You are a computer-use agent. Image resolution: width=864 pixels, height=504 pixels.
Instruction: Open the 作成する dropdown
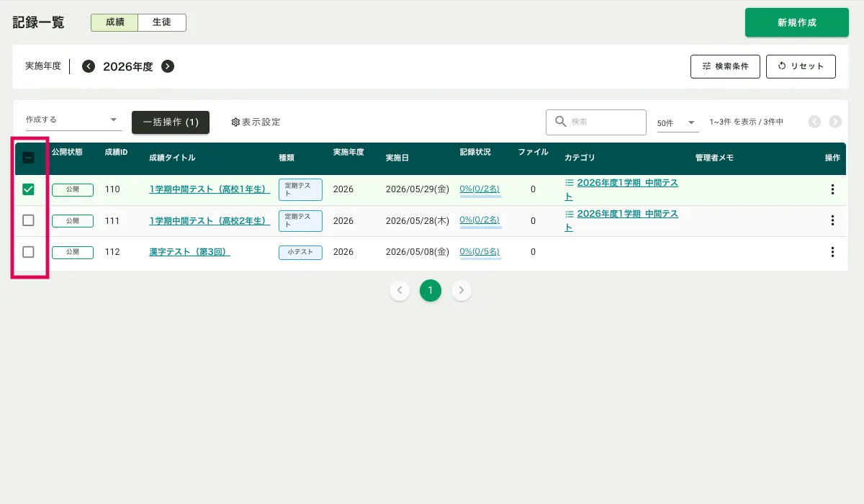[72, 120]
